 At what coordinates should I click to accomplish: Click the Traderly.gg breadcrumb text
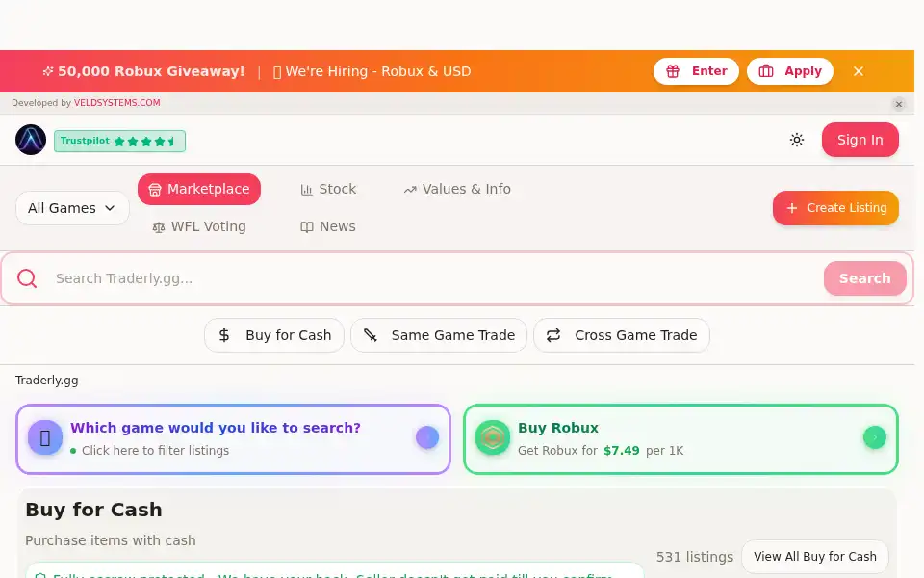[x=46, y=381]
